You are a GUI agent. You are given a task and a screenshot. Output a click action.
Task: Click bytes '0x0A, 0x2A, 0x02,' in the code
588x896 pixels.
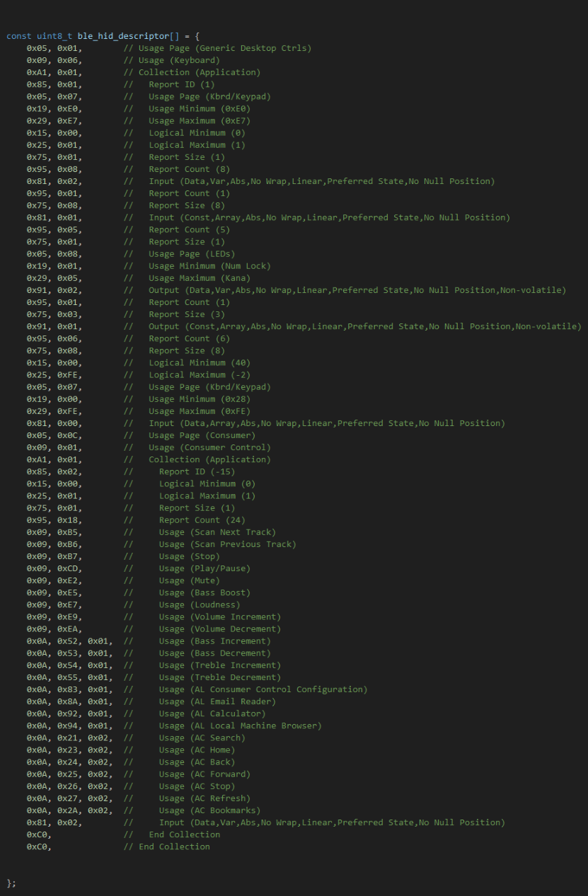pyautogui.click(x=70, y=810)
